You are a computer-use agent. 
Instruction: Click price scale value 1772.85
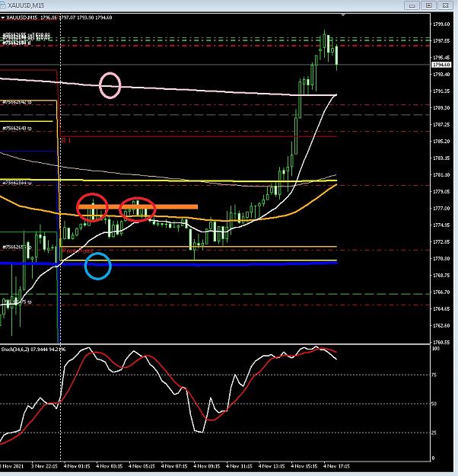tap(441, 242)
